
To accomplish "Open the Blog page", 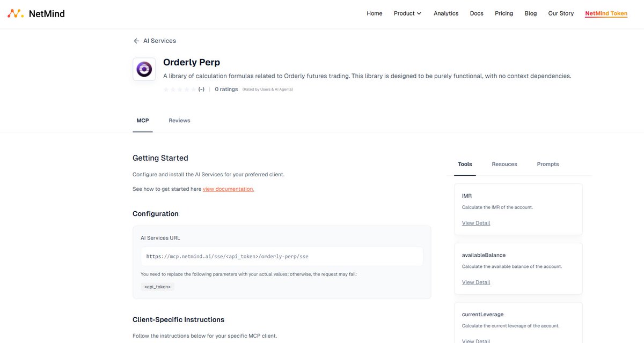I will click(x=531, y=13).
